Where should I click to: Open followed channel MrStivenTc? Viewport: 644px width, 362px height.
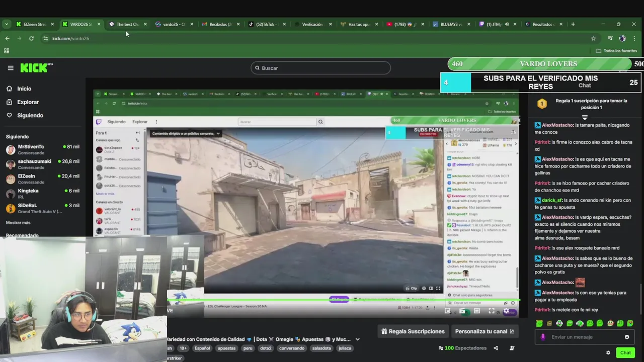[x=43, y=149]
